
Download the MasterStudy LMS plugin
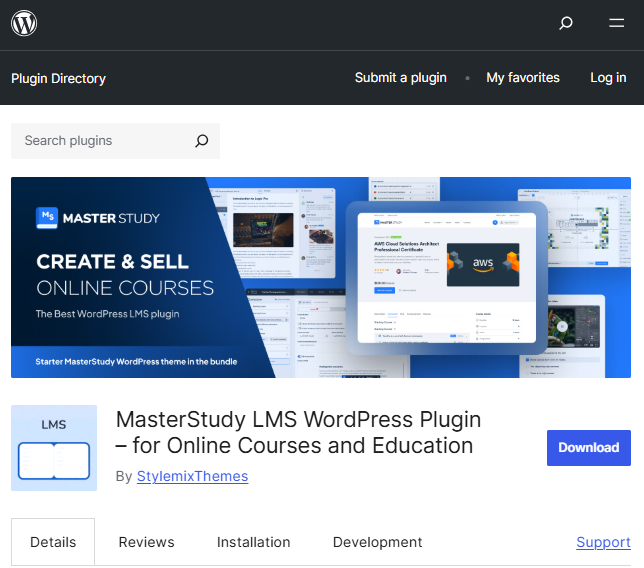589,448
